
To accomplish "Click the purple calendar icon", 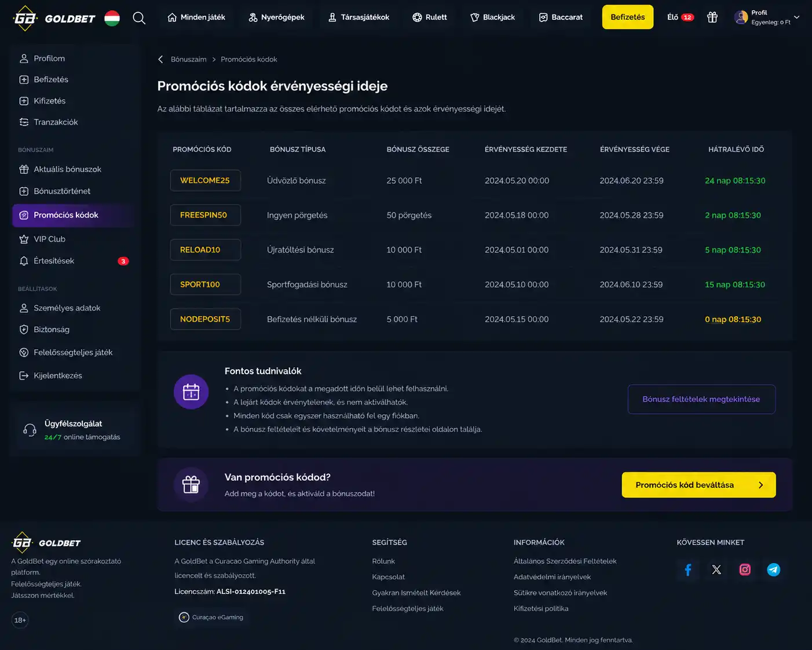I will [x=191, y=392].
